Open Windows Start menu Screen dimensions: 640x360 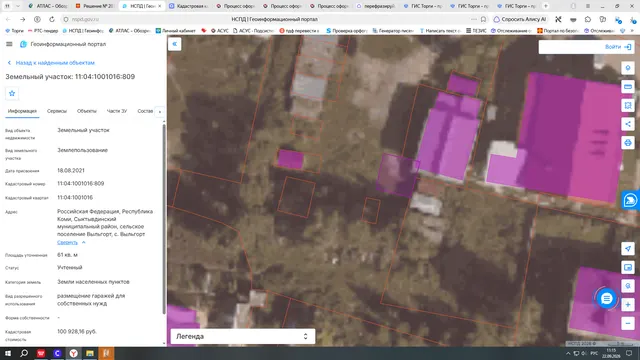[7, 353]
